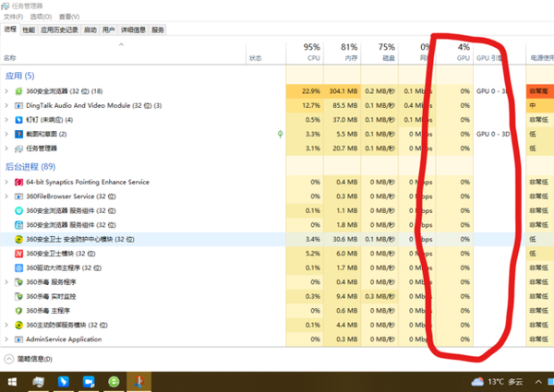Open the 文件(F) menu
Viewport: 554px width, 392px height.
point(13,17)
